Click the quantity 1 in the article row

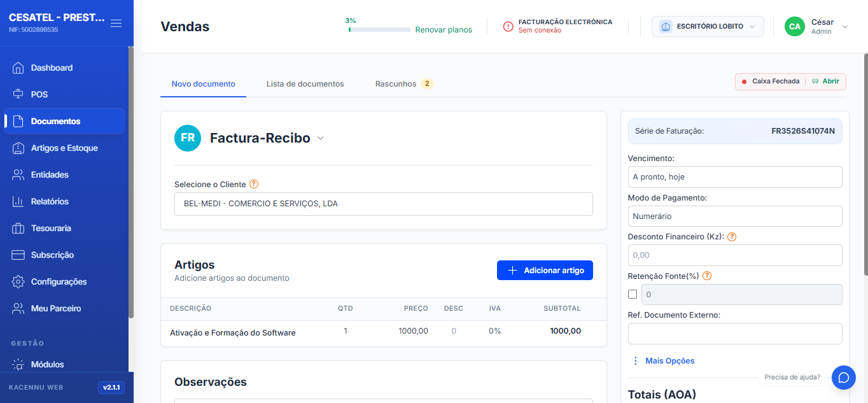[x=346, y=331]
